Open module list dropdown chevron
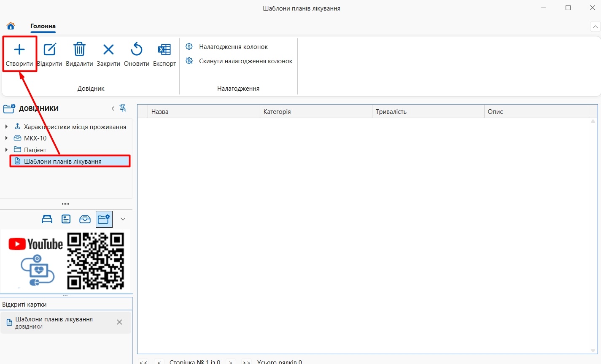 click(x=123, y=219)
